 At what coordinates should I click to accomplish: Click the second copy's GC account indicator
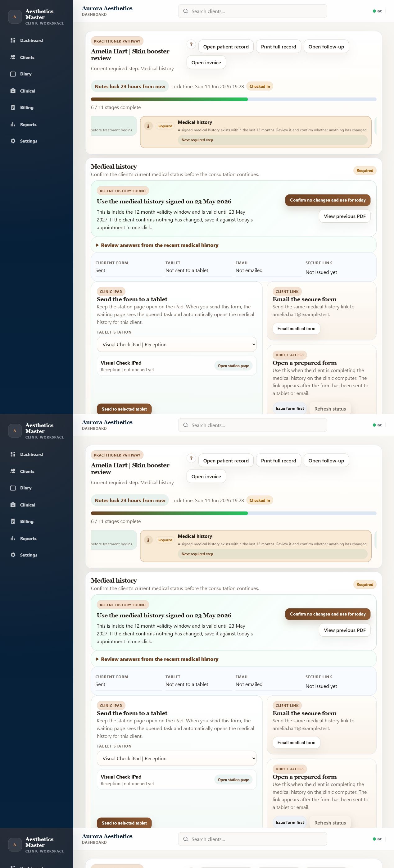click(x=378, y=425)
